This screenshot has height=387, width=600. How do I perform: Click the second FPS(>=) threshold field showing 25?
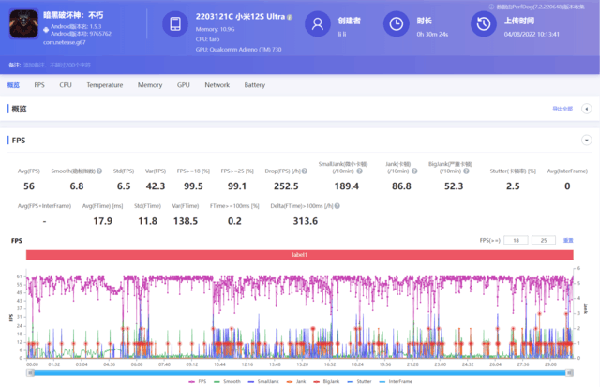[544, 240]
